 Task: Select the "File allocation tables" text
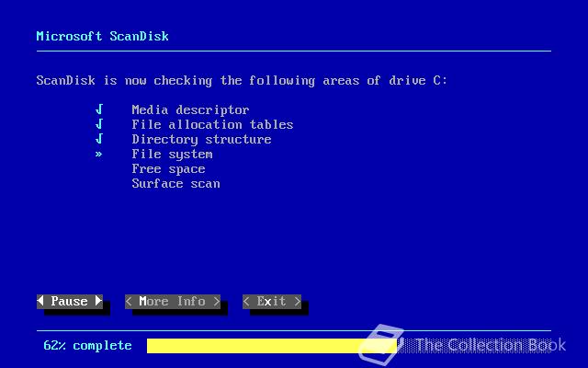212,124
